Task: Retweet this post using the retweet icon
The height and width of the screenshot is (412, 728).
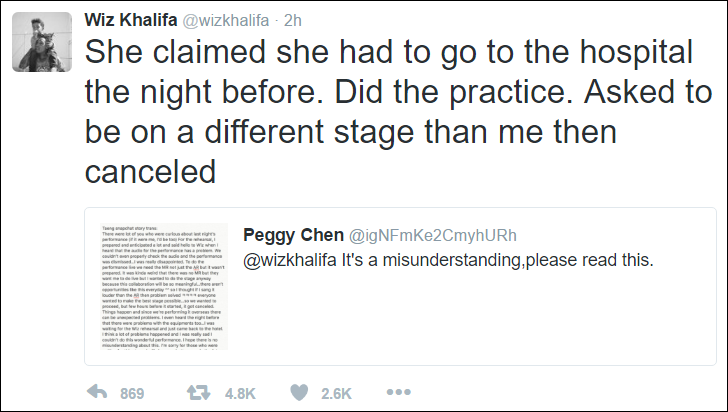Action: pos(198,393)
